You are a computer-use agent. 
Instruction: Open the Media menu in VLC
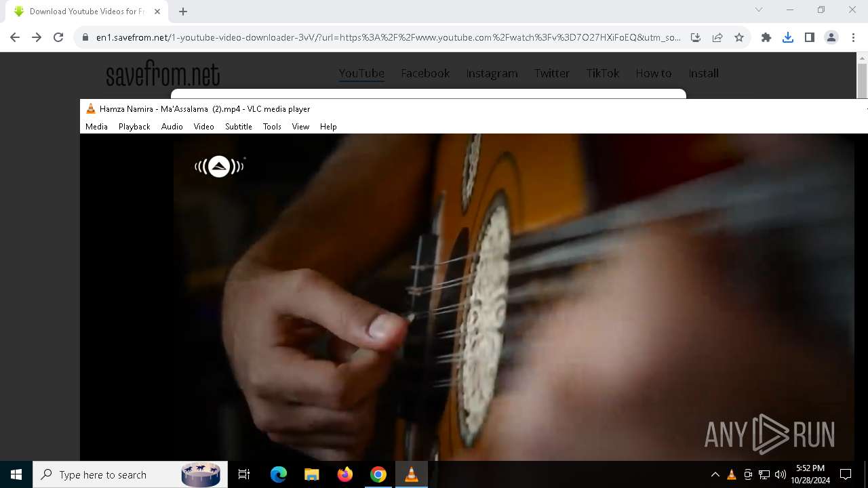pos(96,127)
